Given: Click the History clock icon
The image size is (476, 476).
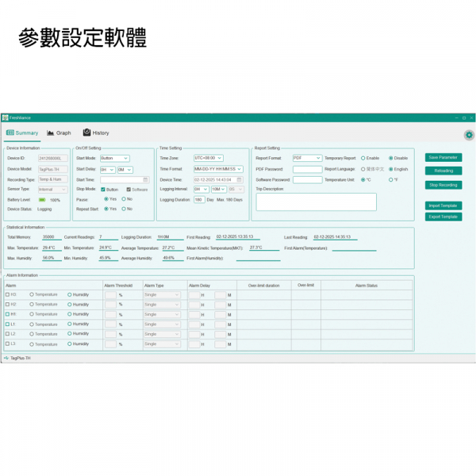Looking at the screenshot, I should point(86,133).
